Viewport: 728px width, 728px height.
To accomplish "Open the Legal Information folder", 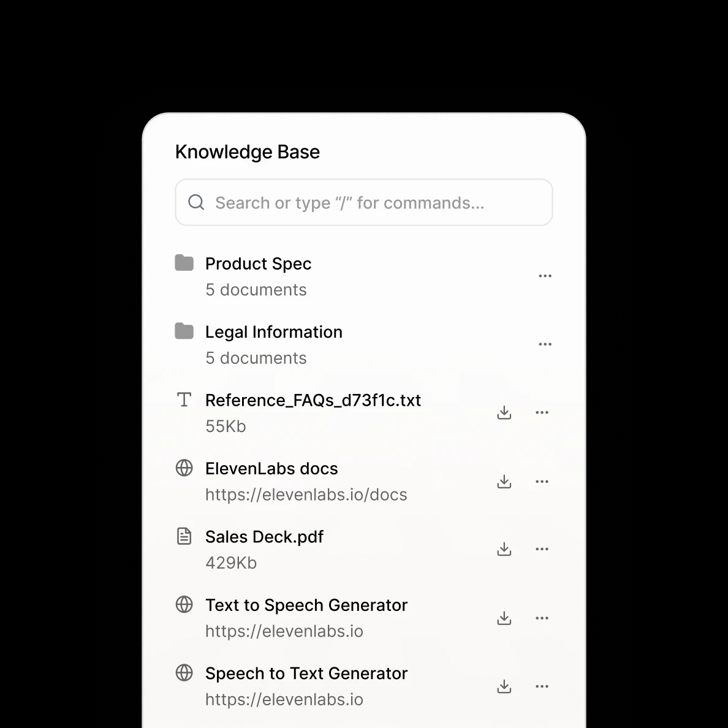I will point(273,332).
